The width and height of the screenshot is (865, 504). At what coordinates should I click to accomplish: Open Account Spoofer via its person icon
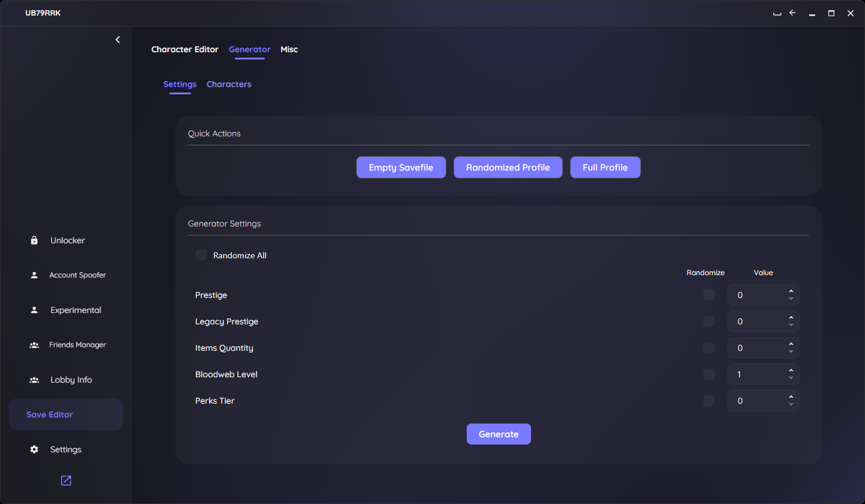pyautogui.click(x=34, y=275)
